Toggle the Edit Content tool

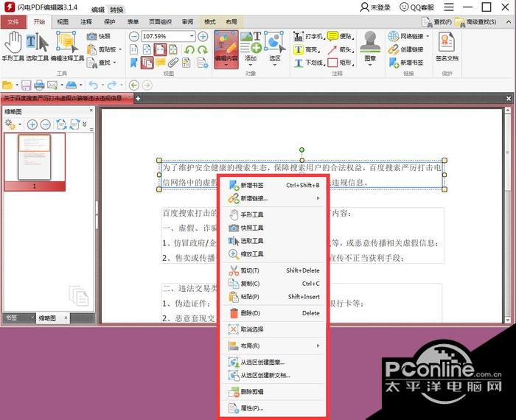226,49
